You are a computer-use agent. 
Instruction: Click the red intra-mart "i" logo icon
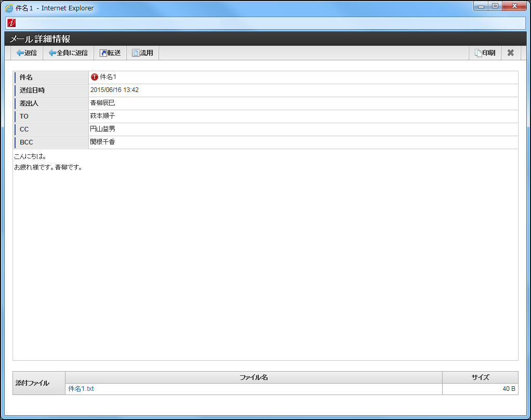point(11,23)
